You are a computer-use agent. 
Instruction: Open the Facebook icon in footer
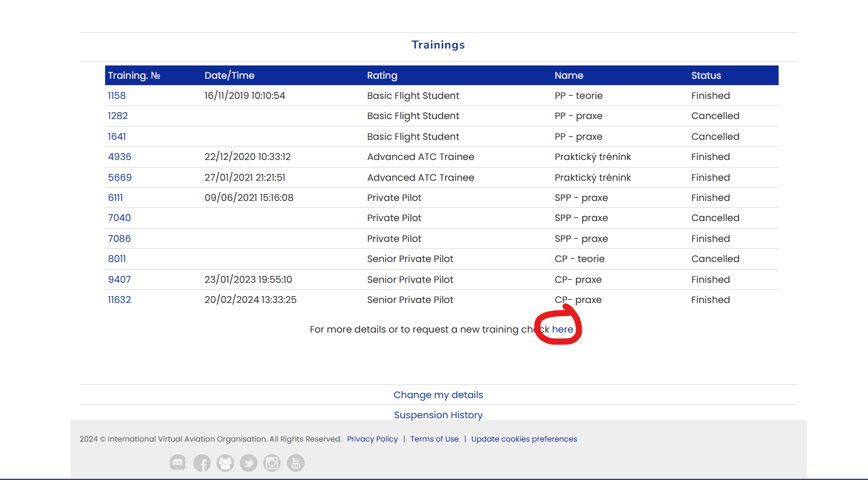(x=201, y=463)
